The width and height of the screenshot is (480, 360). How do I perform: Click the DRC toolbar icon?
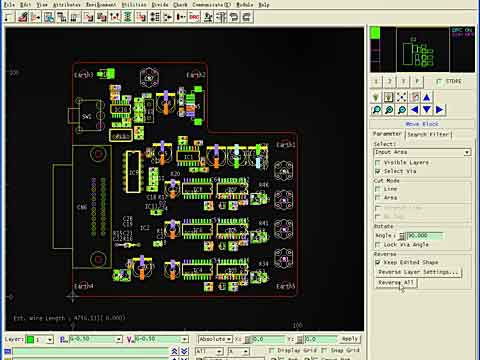click(194, 17)
